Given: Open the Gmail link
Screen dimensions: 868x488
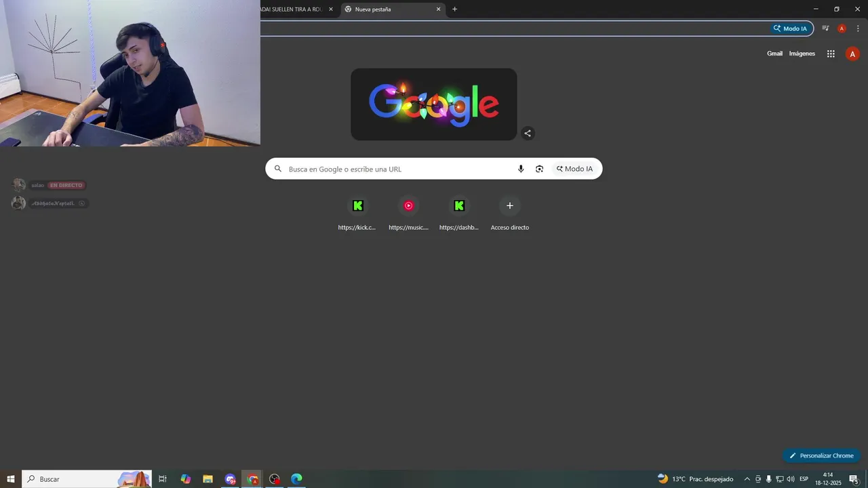Looking at the screenshot, I should click(774, 54).
